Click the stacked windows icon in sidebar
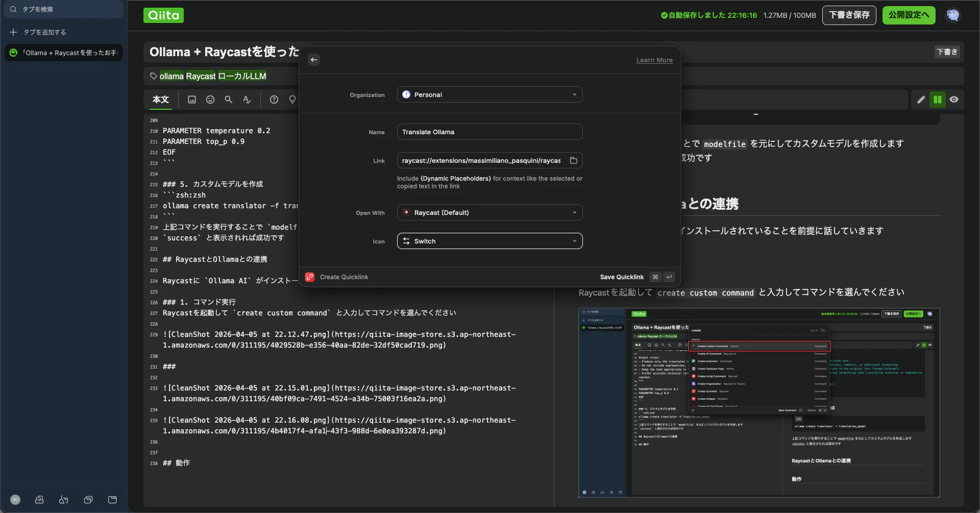Screen dimensions: 980x513 pos(88,500)
